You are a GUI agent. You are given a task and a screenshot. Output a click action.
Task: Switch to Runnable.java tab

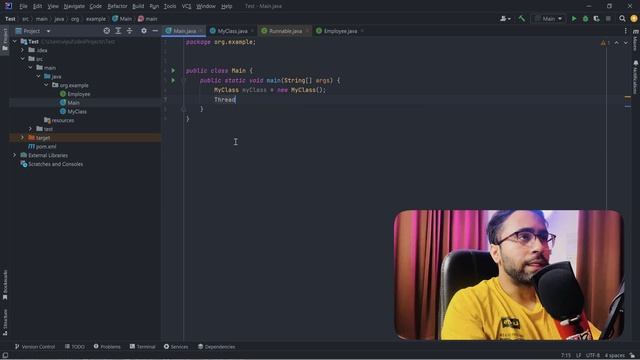pos(284,31)
